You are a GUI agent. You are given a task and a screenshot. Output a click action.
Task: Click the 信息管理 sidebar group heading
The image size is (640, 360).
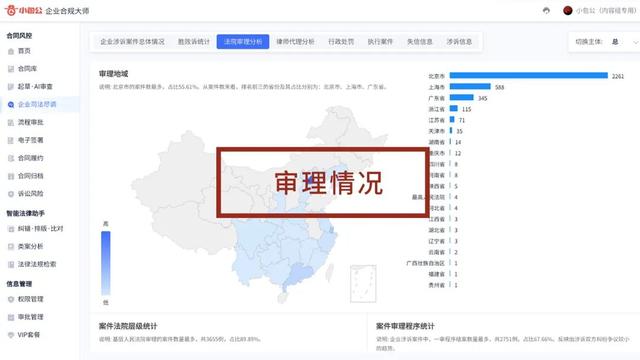pyautogui.click(x=19, y=284)
